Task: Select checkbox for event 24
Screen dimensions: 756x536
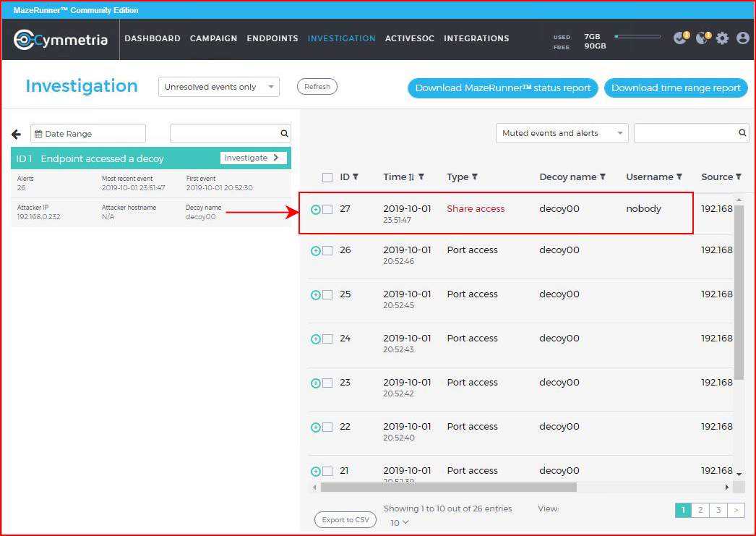Action: 327,339
